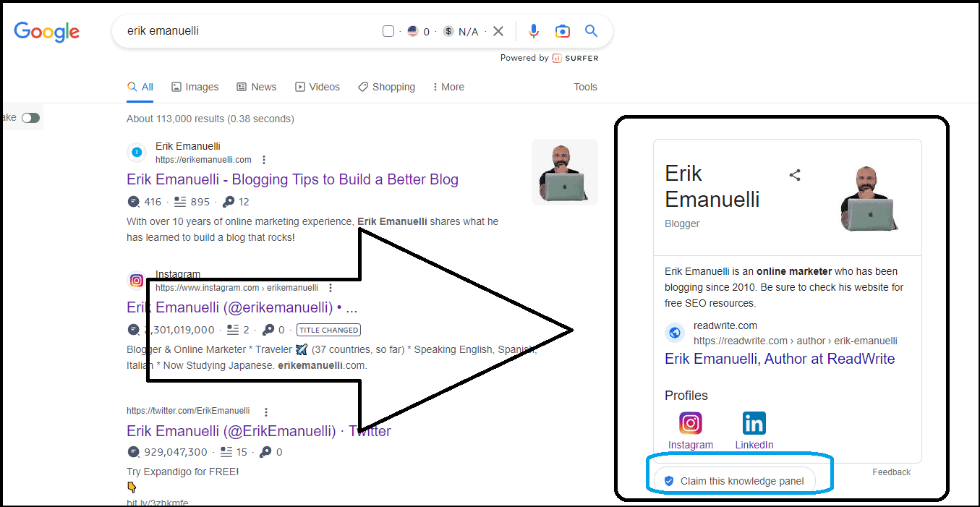
Task: Open Instagram profile icon in knowledge panel
Action: 690,423
